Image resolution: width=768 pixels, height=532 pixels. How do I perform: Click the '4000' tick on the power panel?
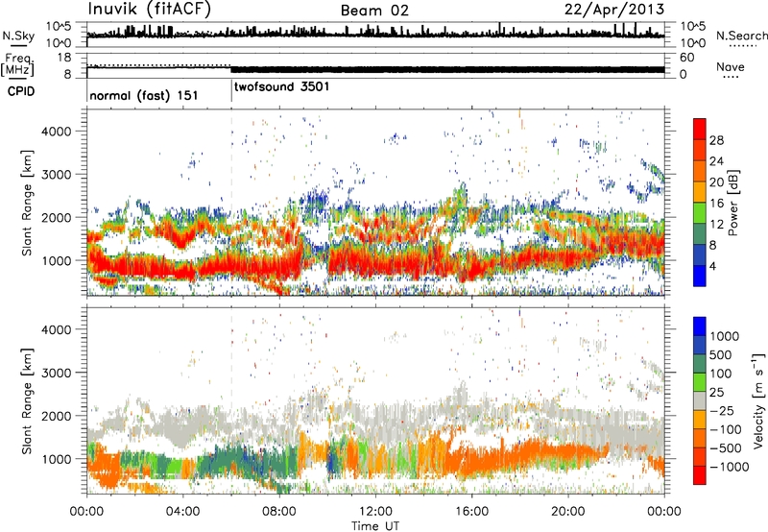[x=56, y=132]
